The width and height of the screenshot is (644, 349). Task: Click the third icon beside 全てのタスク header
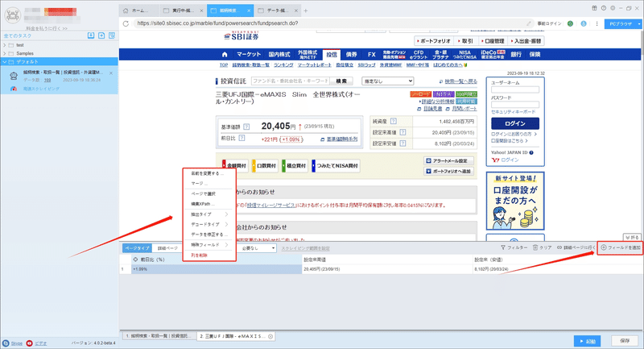(112, 35)
